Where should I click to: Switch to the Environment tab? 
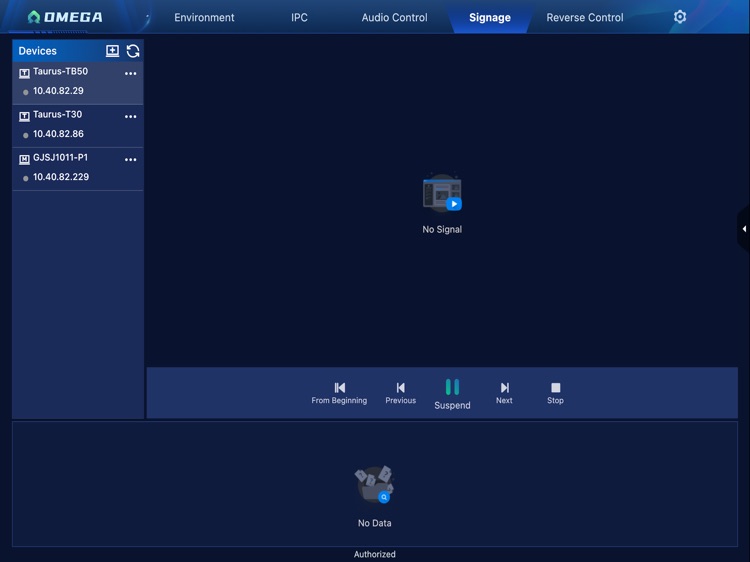coord(204,18)
